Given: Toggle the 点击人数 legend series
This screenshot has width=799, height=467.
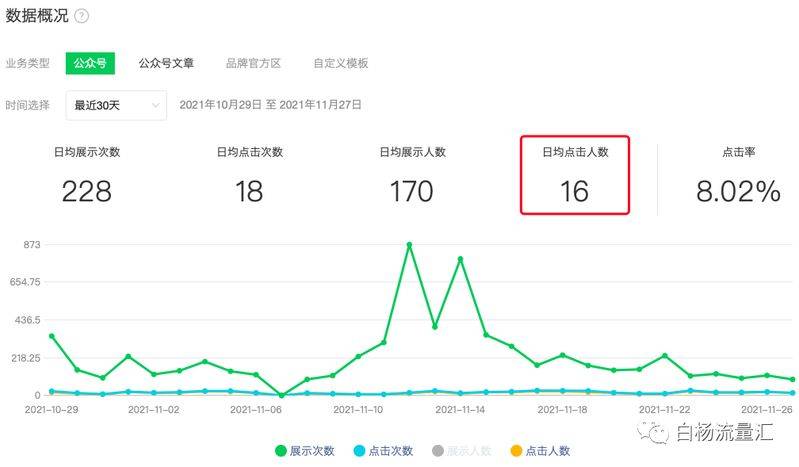Looking at the screenshot, I should (540, 451).
